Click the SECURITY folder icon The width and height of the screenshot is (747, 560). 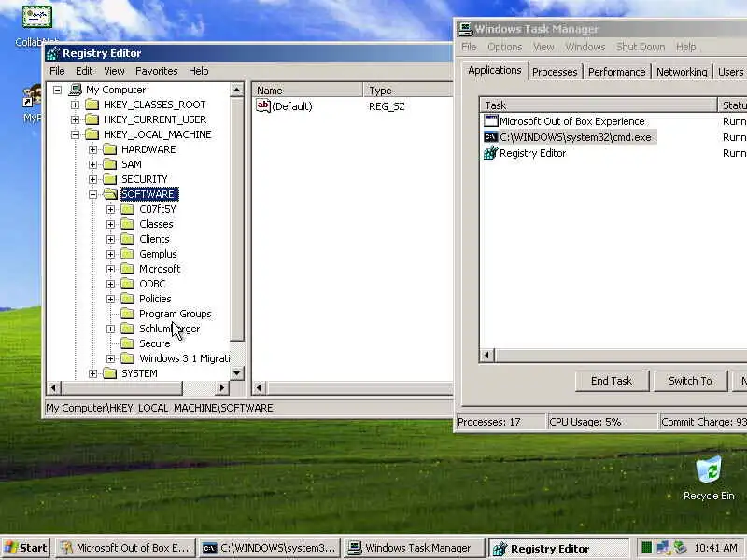[x=110, y=179]
